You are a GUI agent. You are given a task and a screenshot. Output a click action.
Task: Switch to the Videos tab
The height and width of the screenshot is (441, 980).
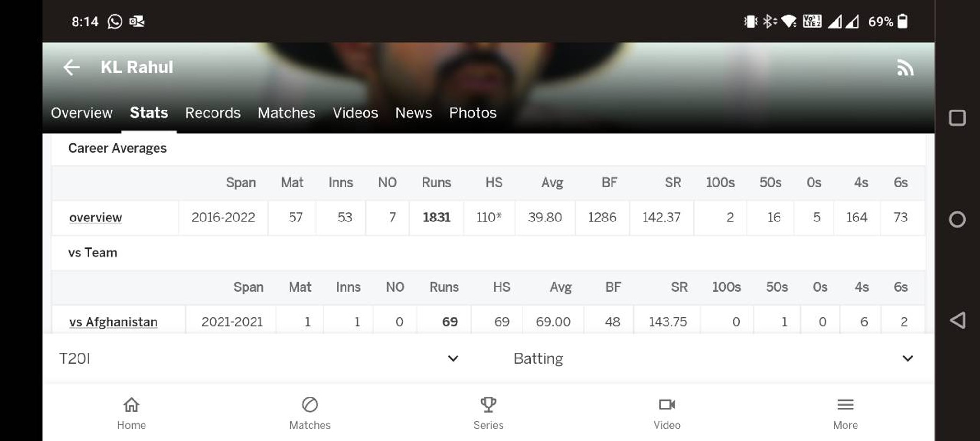pyautogui.click(x=356, y=113)
